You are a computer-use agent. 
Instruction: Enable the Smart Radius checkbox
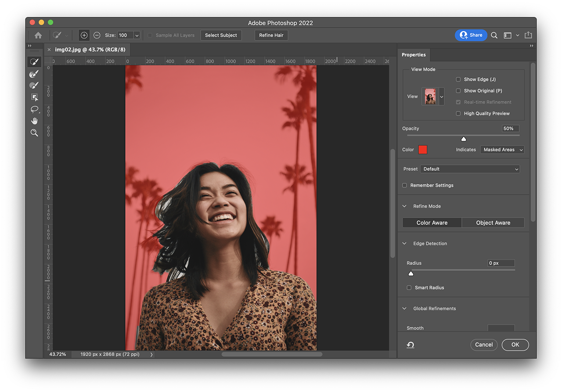pos(409,288)
